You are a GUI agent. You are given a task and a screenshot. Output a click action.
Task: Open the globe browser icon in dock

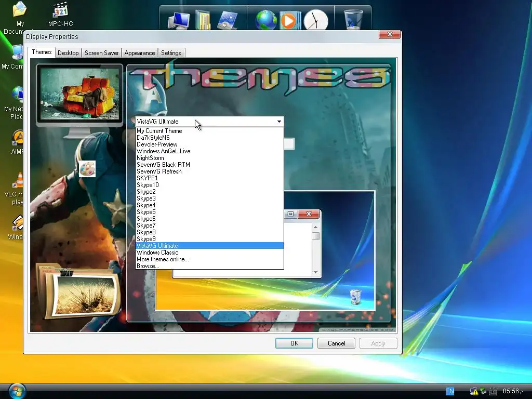click(266, 20)
